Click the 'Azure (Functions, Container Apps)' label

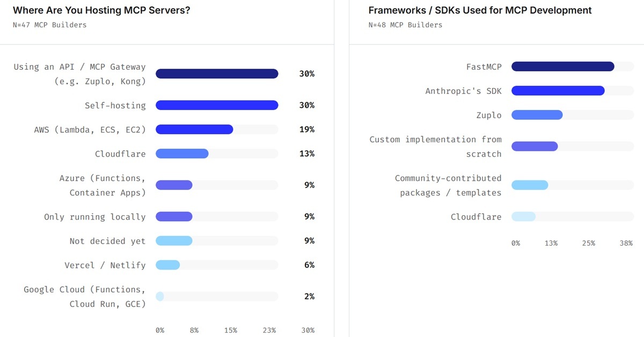(x=102, y=185)
